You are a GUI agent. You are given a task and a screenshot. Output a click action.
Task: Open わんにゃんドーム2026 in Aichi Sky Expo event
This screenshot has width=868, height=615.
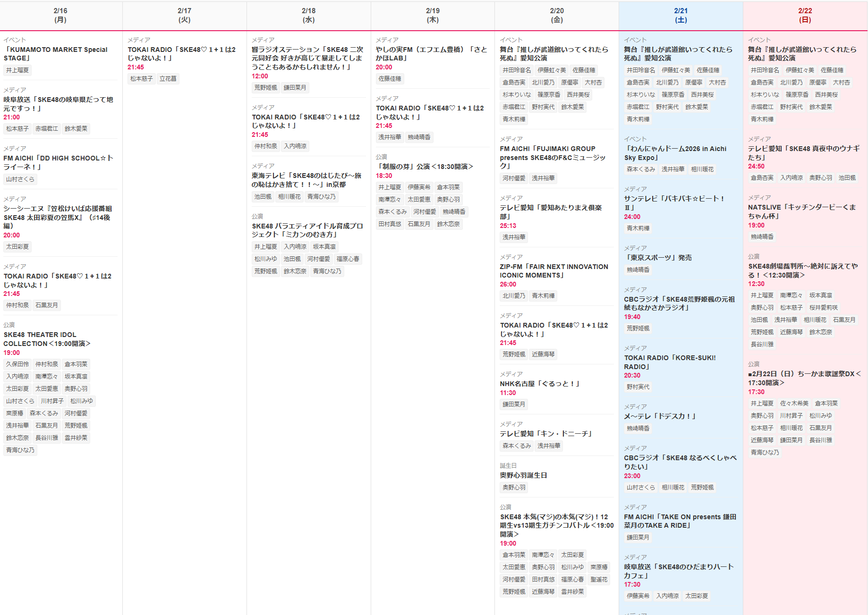675,153
